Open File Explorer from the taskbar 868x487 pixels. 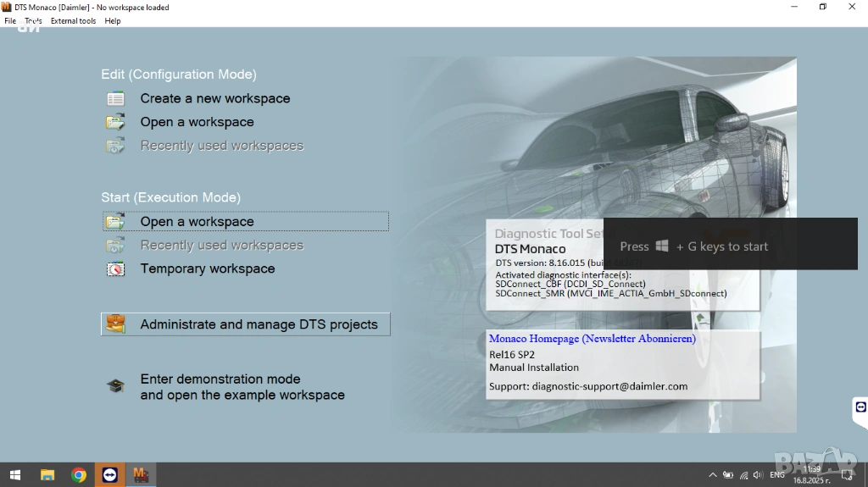point(47,475)
